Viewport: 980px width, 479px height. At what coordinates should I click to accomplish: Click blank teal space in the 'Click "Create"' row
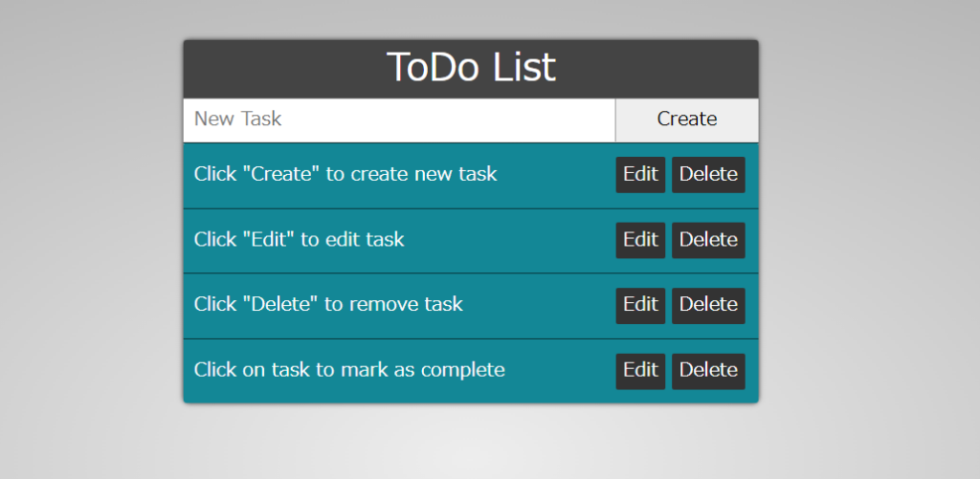556,174
